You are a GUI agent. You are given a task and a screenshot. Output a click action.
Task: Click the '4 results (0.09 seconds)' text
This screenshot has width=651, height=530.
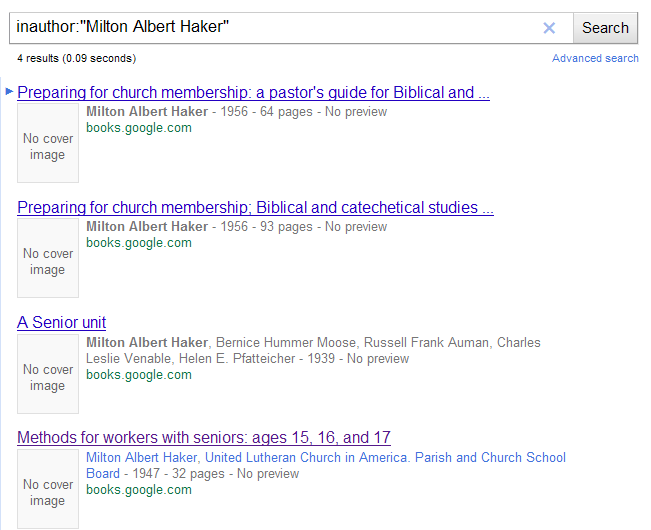tap(76, 58)
